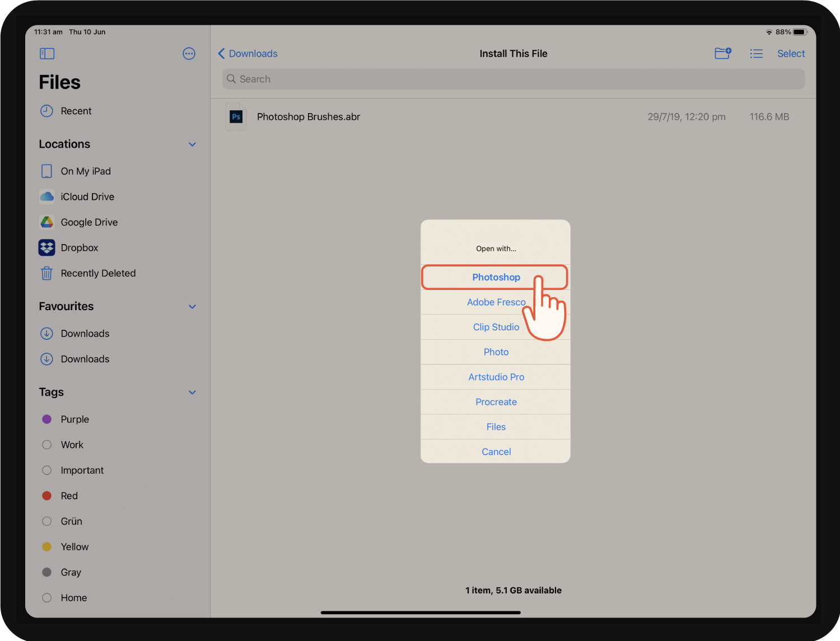Select the Important tag
Image resolution: width=840 pixels, height=641 pixels.
73,470
